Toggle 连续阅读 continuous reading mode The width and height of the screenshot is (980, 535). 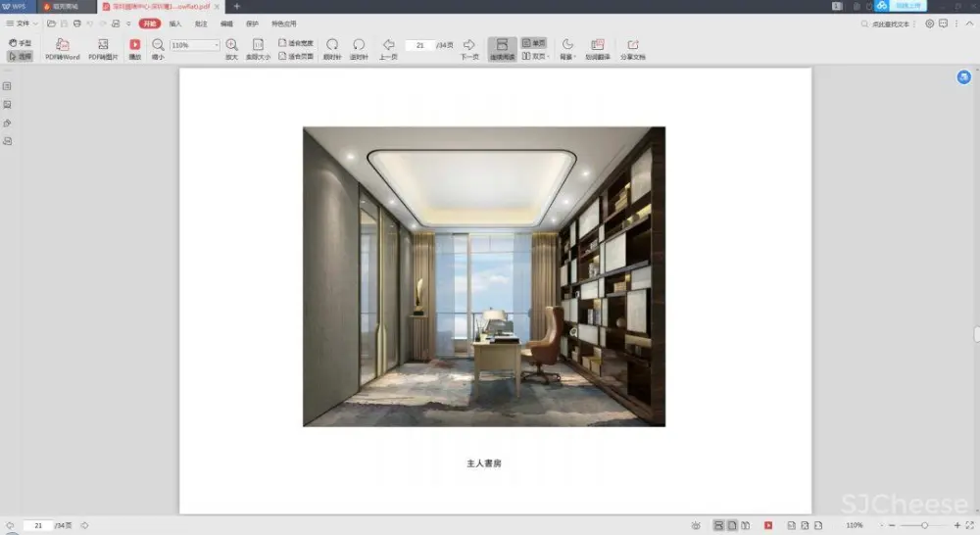click(502, 49)
